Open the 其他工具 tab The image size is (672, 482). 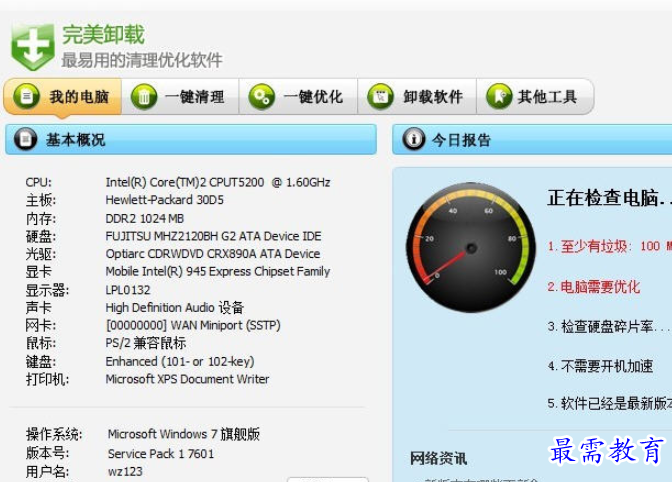535,96
